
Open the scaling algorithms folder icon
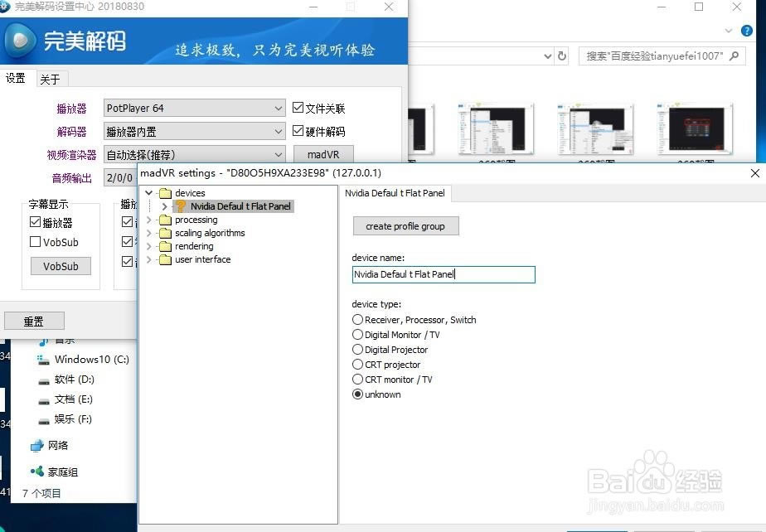click(x=166, y=233)
